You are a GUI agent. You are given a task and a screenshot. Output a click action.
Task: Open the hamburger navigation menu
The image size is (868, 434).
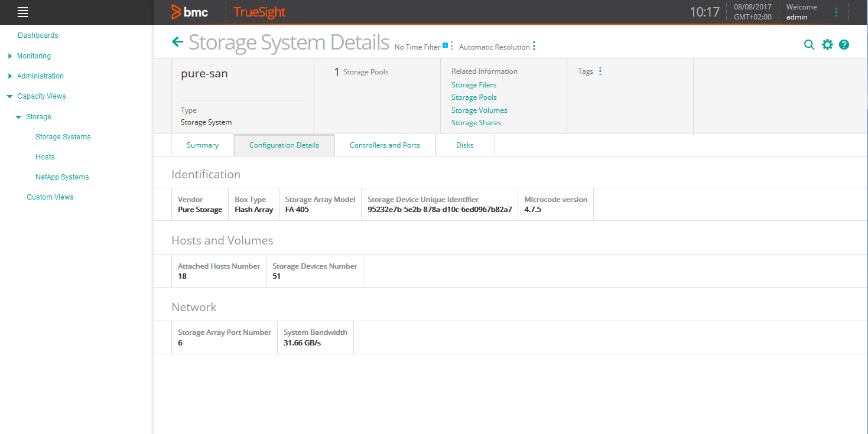point(23,12)
